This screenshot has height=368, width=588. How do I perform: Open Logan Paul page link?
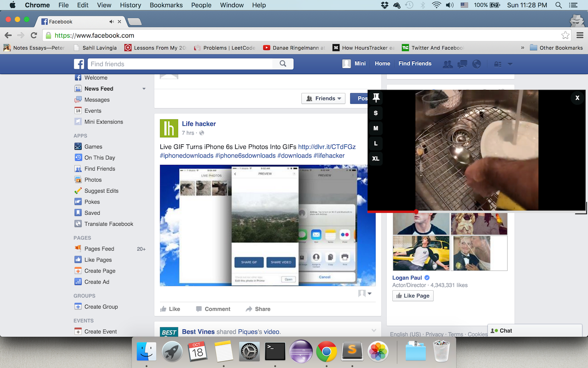click(x=407, y=278)
